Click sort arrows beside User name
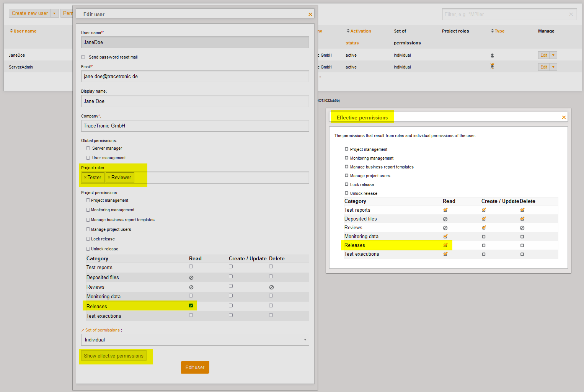This screenshot has width=584, height=392. click(11, 31)
